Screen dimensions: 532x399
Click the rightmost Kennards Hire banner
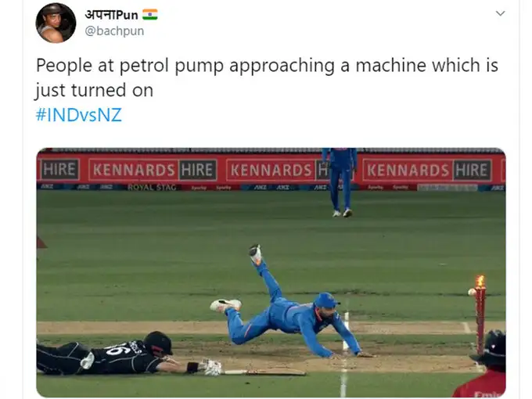pos(427,170)
